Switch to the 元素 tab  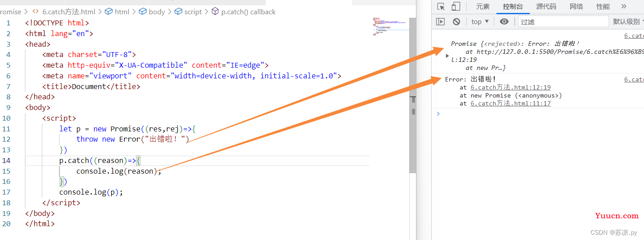pyautogui.click(x=483, y=6)
